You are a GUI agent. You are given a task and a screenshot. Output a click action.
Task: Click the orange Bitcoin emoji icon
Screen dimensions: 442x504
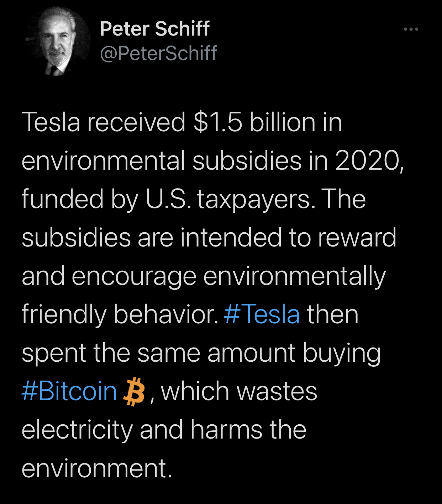tap(134, 392)
